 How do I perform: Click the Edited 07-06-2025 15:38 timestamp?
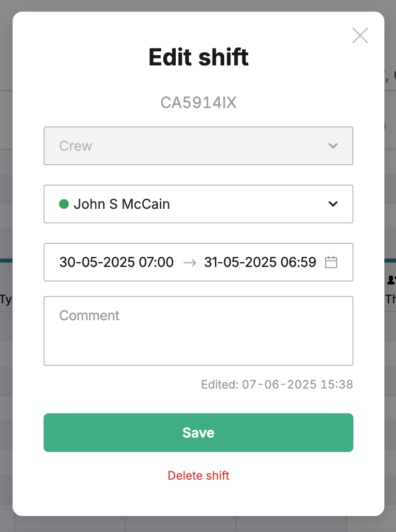(x=277, y=384)
